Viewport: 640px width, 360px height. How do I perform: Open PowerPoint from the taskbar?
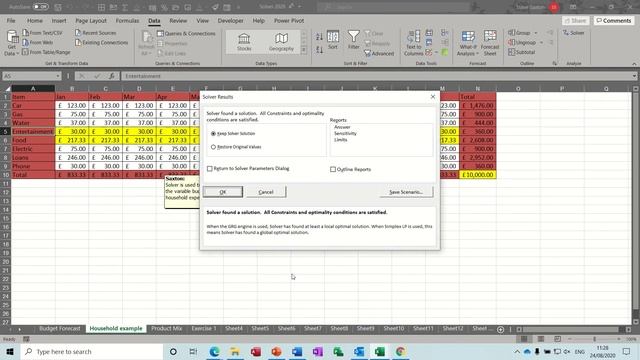click(x=276, y=351)
